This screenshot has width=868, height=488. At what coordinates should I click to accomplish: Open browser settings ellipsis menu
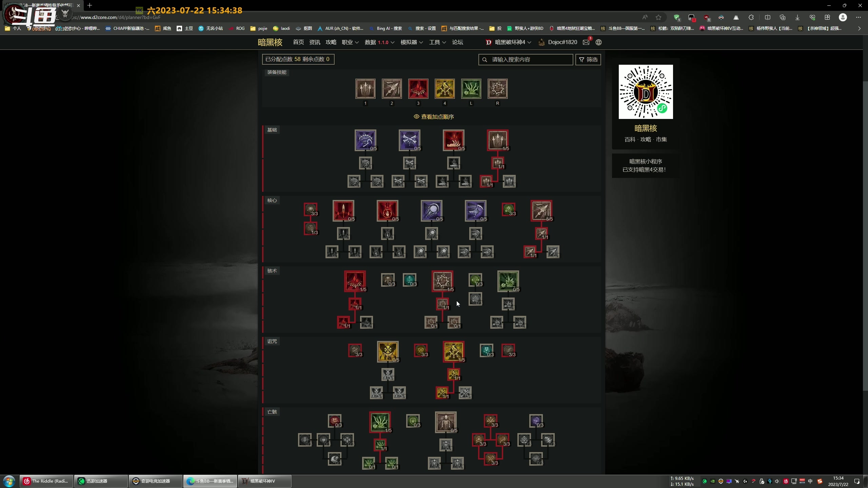coord(859,17)
